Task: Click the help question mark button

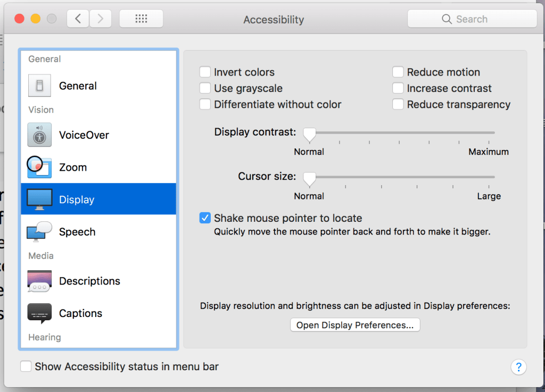Action: pos(518,366)
